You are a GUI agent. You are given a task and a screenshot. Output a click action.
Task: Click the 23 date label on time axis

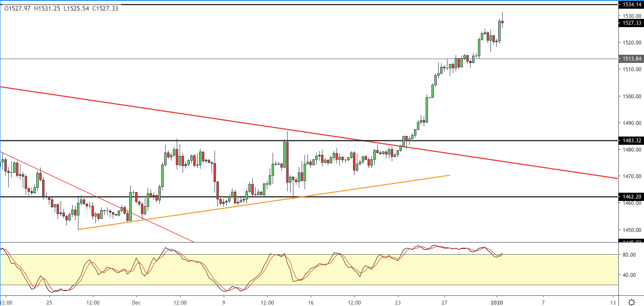pyautogui.click(x=398, y=302)
